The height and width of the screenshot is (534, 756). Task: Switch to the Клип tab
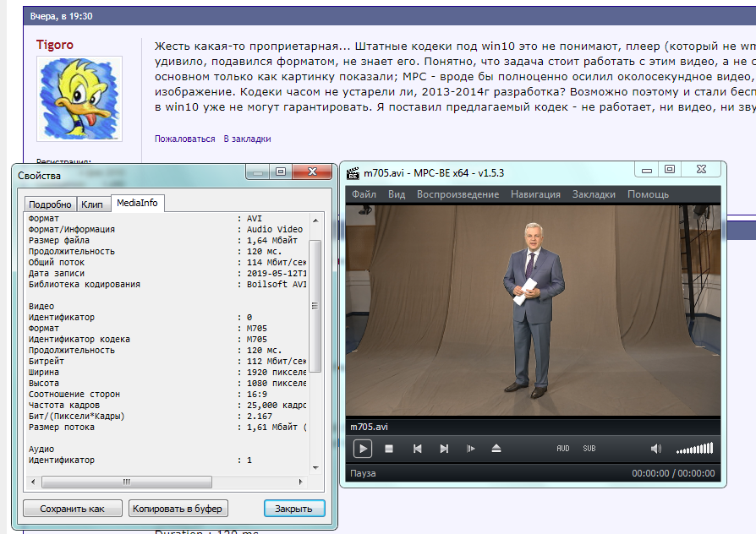[92, 204]
